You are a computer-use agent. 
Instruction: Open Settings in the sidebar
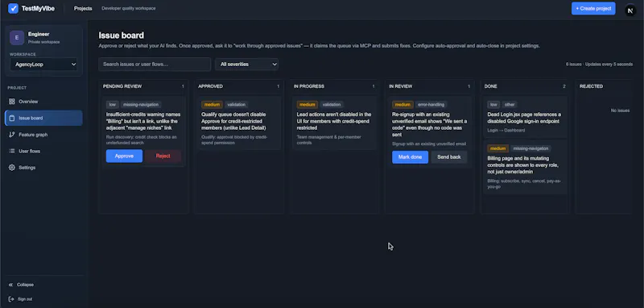pyautogui.click(x=43, y=168)
